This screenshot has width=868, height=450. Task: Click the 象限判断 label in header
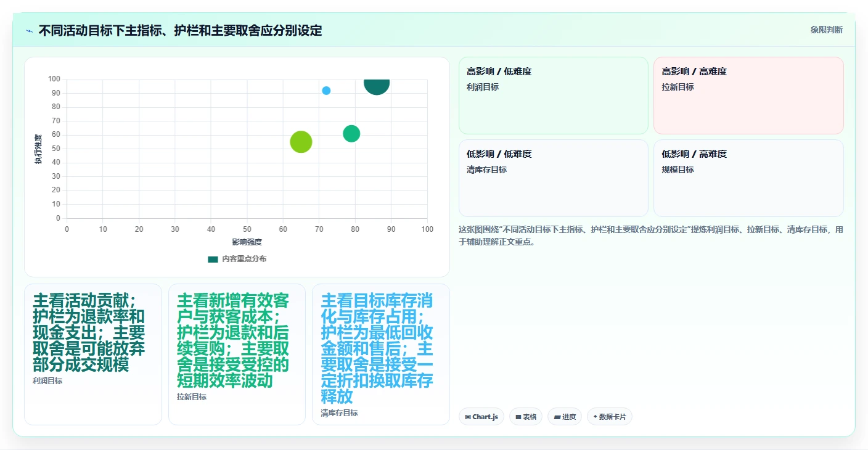pyautogui.click(x=826, y=30)
